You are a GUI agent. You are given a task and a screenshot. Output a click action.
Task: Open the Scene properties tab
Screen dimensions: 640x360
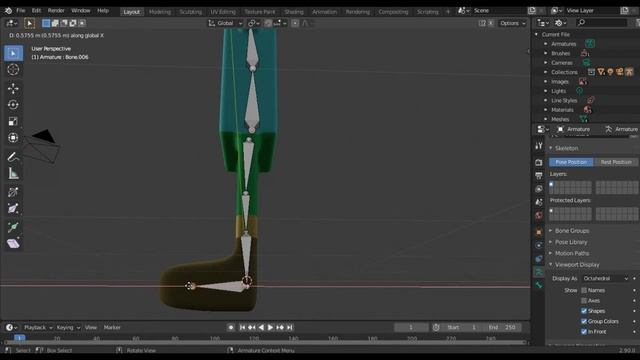(539, 202)
